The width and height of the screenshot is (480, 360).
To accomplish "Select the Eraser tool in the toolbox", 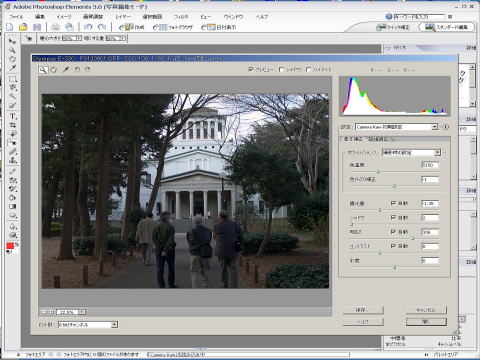I will [x=12, y=180].
